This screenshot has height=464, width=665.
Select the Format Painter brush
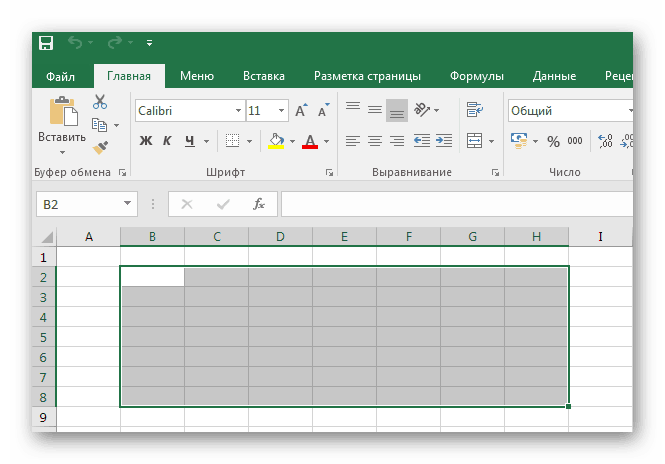[100, 148]
